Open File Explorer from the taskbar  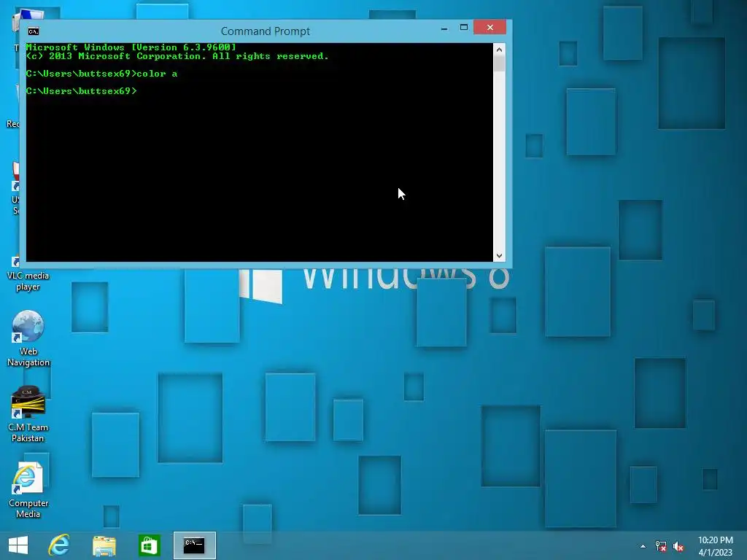tap(104, 545)
